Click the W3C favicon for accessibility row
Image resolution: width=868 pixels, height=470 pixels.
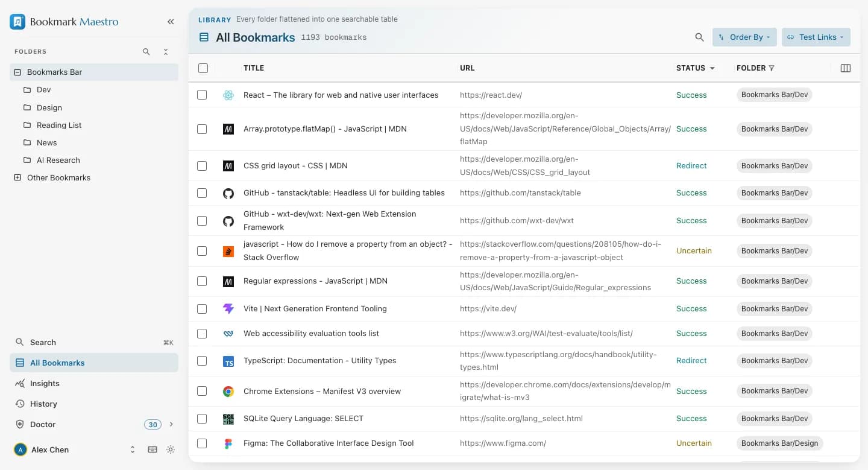click(x=228, y=334)
